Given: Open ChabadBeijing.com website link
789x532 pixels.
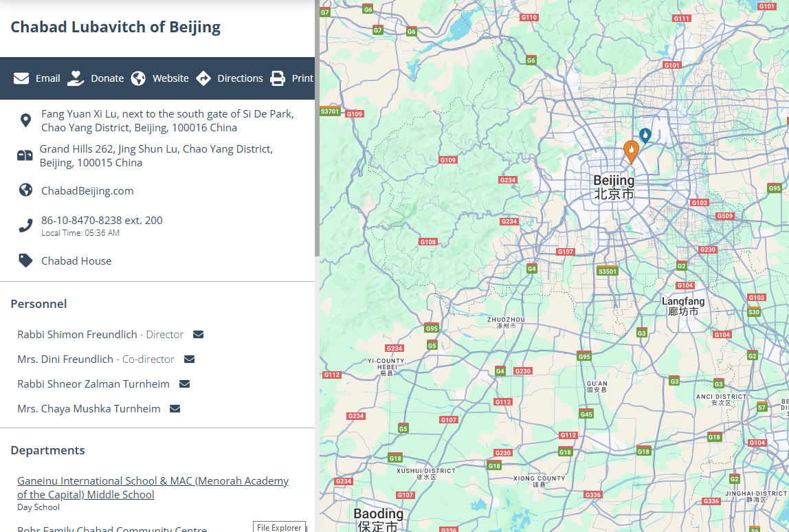Looking at the screenshot, I should pos(87,191).
